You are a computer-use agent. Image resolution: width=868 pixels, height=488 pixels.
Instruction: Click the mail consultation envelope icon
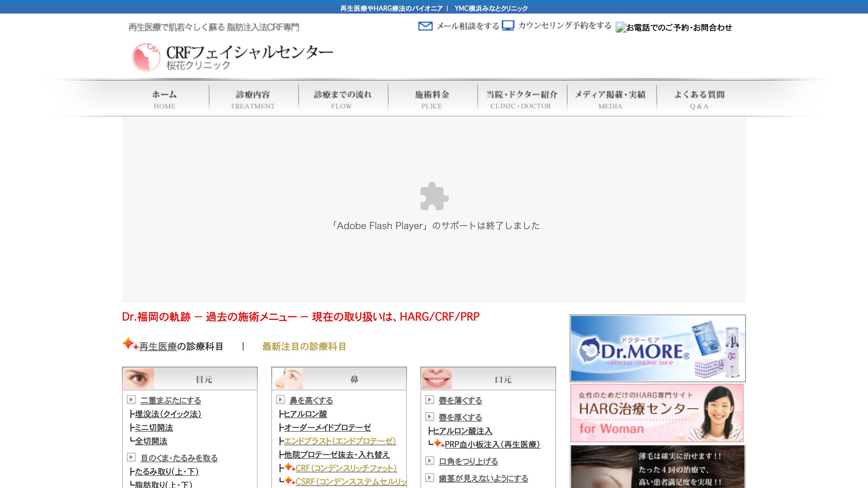425,26
